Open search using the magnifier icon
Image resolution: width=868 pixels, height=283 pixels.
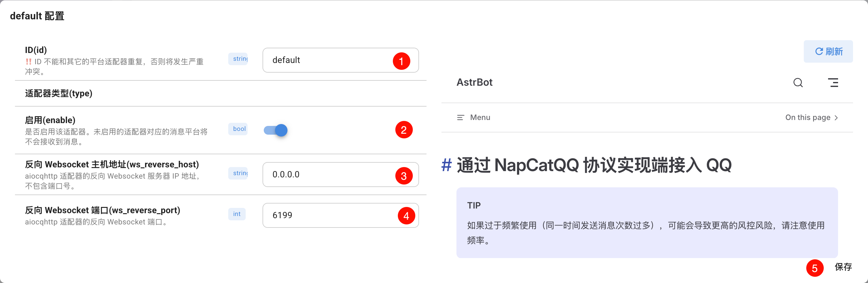click(x=798, y=83)
